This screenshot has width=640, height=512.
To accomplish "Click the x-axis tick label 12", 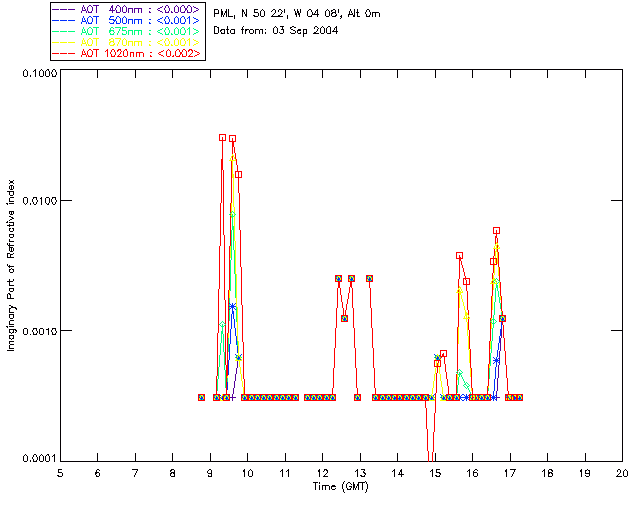I will (322, 473).
